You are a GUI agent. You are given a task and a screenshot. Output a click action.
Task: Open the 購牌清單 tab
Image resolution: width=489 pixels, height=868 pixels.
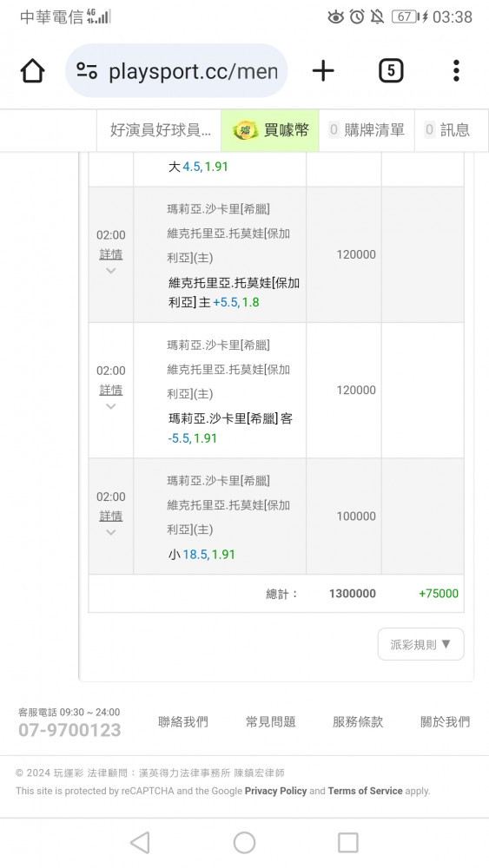(367, 130)
